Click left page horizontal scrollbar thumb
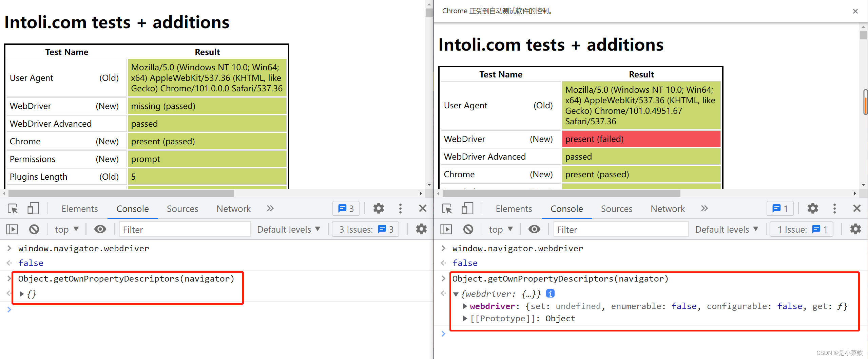The image size is (868, 359). [x=121, y=193]
